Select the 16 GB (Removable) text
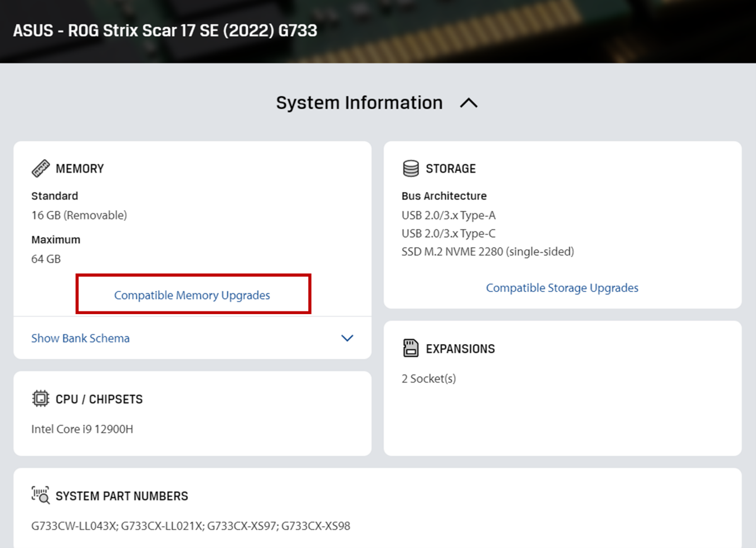The height and width of the screenshot is (548, 756). [x=79, y=216]
